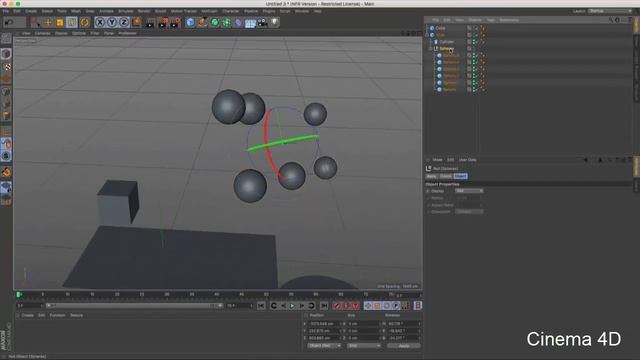Open Object Manager Tags menu
This screenshot has height=360, width=640.
(491, 20)
